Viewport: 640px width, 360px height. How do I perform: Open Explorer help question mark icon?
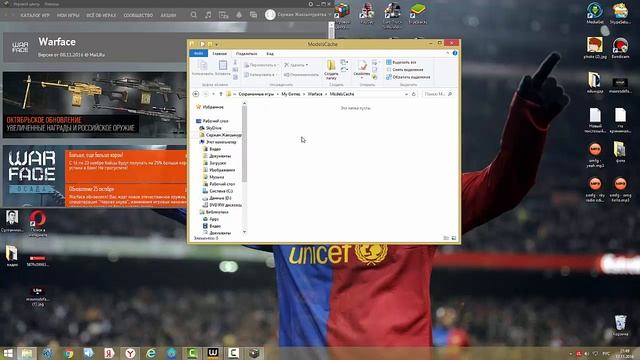[455, 53]
